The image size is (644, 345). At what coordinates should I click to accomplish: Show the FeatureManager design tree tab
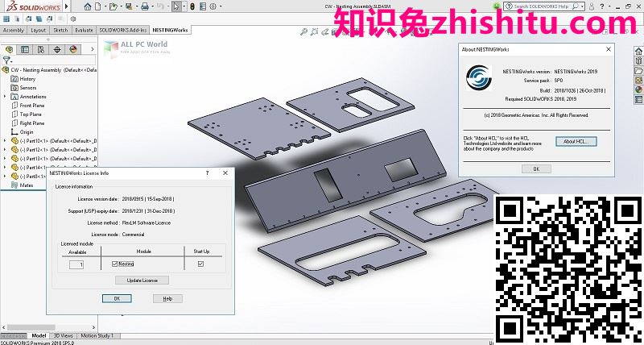(x=9, y=49)
